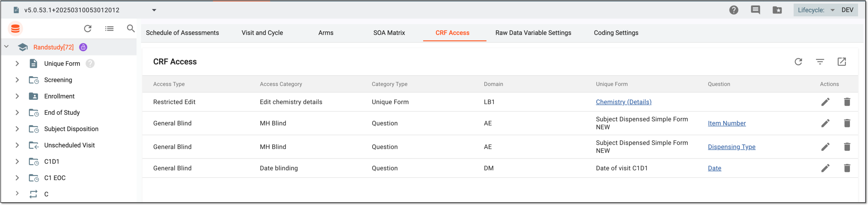Click the purple lock icon beside Randstudy[72]

click(x=83, y=47)
